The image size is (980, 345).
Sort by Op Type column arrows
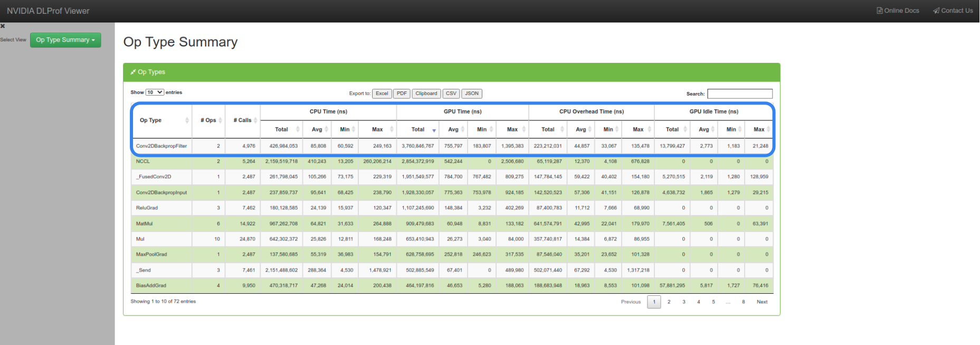(x=187, y=120)
